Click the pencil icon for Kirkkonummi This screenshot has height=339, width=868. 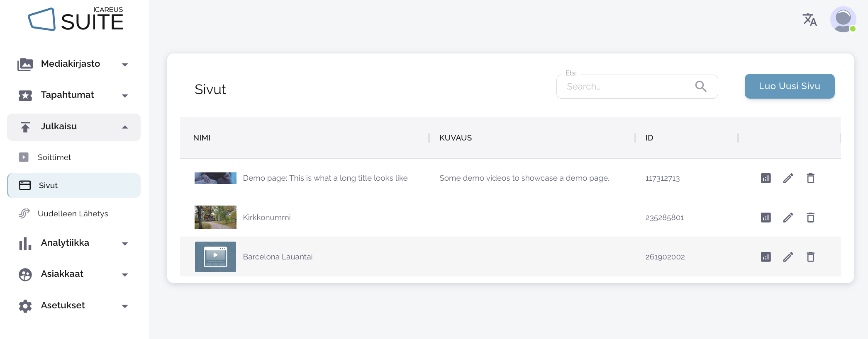pyautogui.click(x=788, y=218)
